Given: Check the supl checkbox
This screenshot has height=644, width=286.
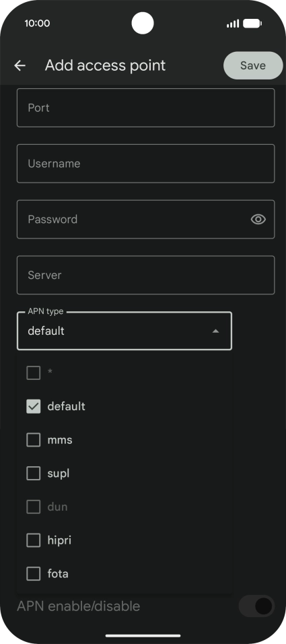Looking at the screenshot, I should (33, 473).
